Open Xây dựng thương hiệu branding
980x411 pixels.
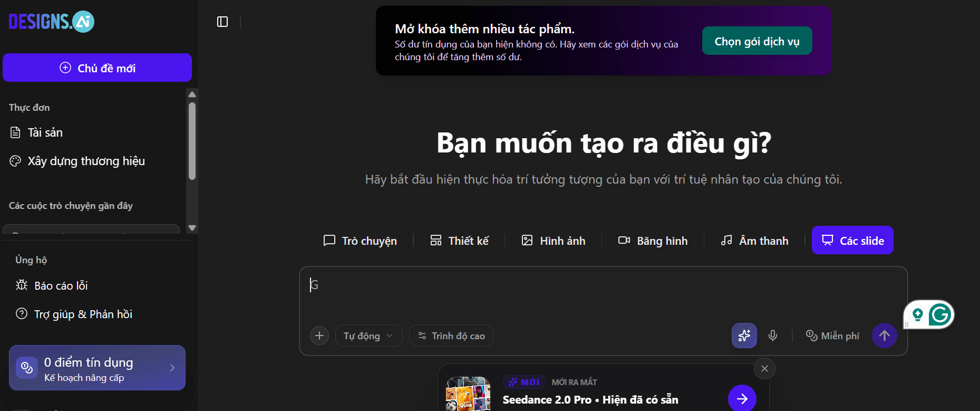pos(77,161)
